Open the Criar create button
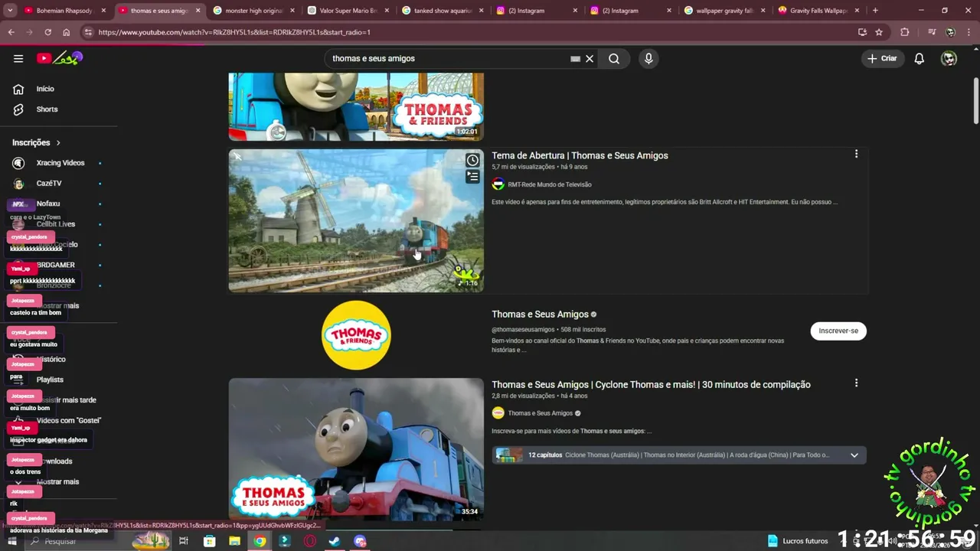The image size is (980, 551). [x=882, y=58]
